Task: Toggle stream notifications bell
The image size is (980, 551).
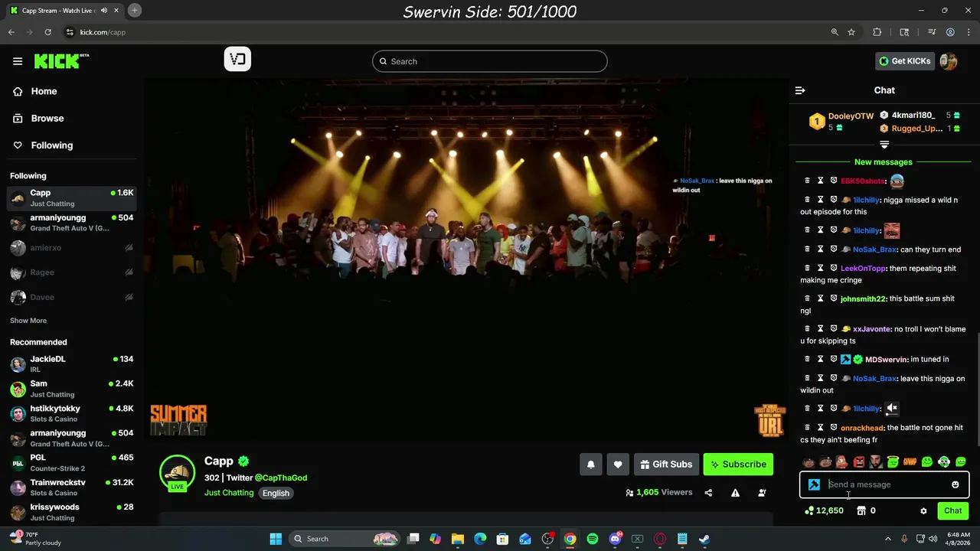Action: (591, 465)
